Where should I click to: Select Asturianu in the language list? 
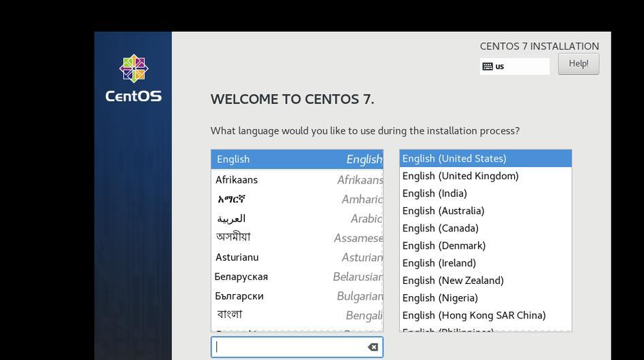[x=297, y=257]
